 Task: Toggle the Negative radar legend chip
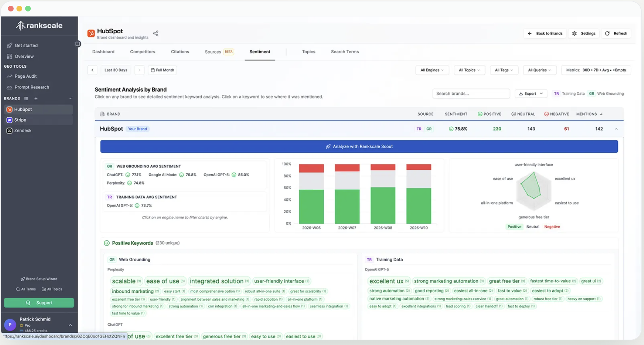(552, 227)
